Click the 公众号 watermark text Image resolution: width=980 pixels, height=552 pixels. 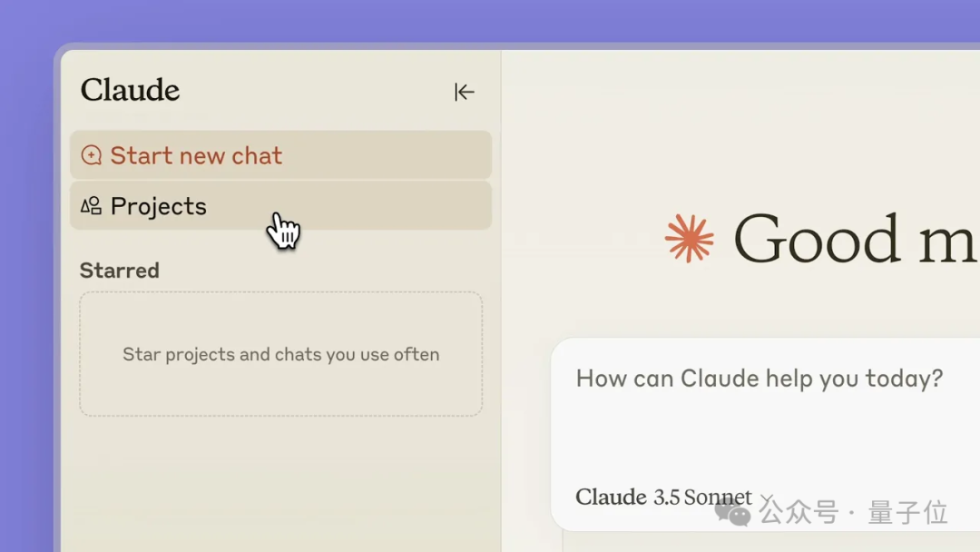799,512
